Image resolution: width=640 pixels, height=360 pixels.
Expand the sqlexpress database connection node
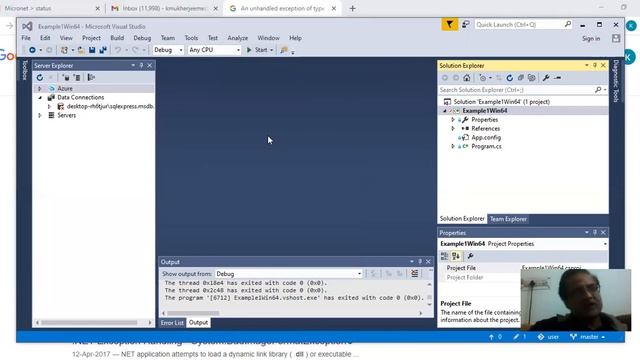49,107
